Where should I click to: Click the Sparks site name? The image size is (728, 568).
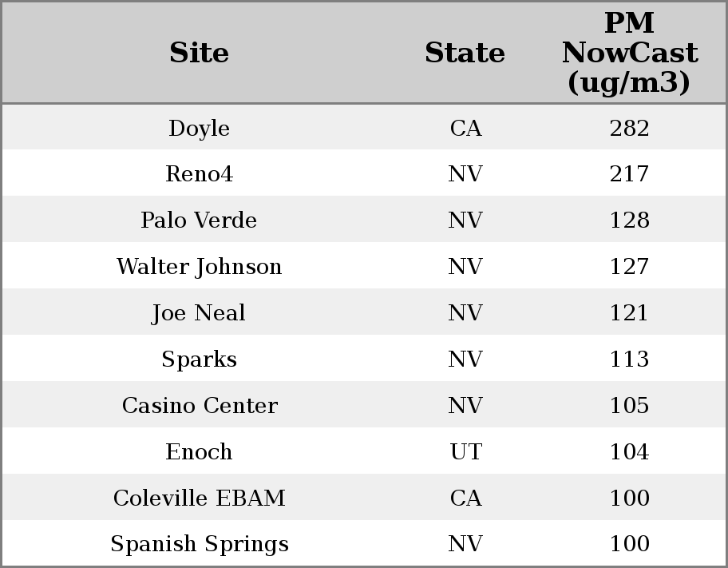[199, 359]
